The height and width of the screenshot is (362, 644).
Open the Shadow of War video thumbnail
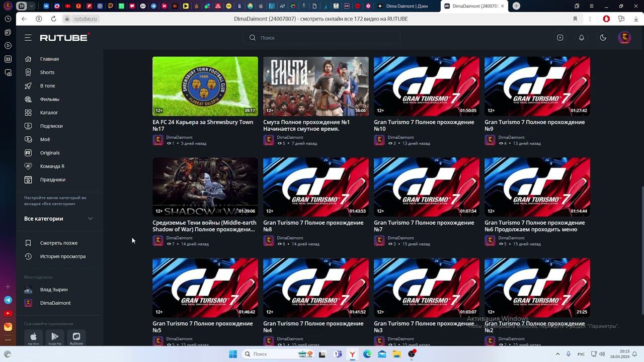click(205, 187)
